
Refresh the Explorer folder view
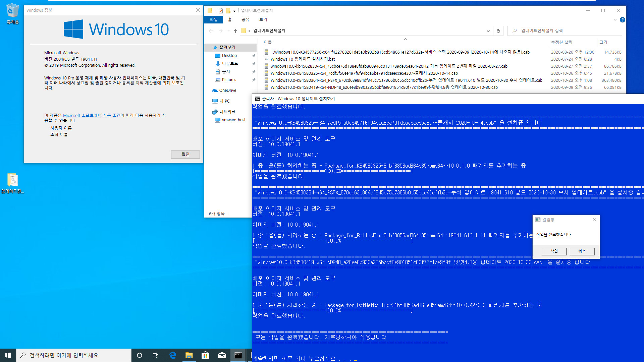498,31
